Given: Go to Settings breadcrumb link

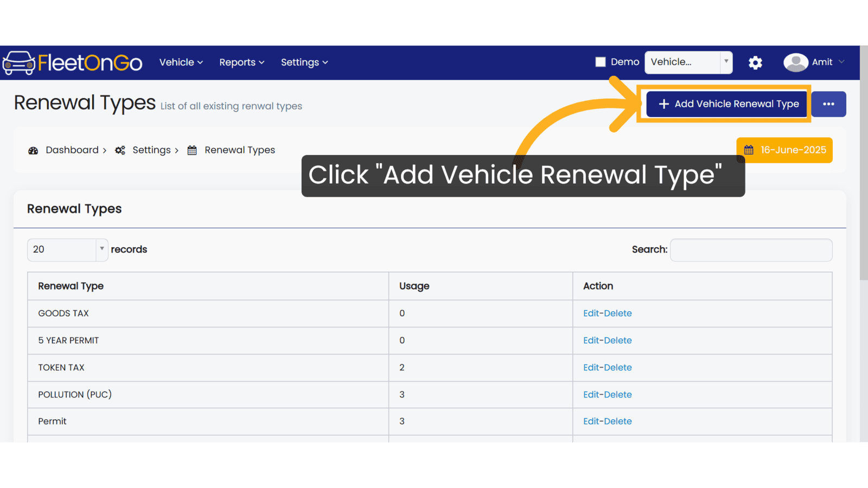Looking at the screenshot, I should pyautogui.click(x=151, y=150).
